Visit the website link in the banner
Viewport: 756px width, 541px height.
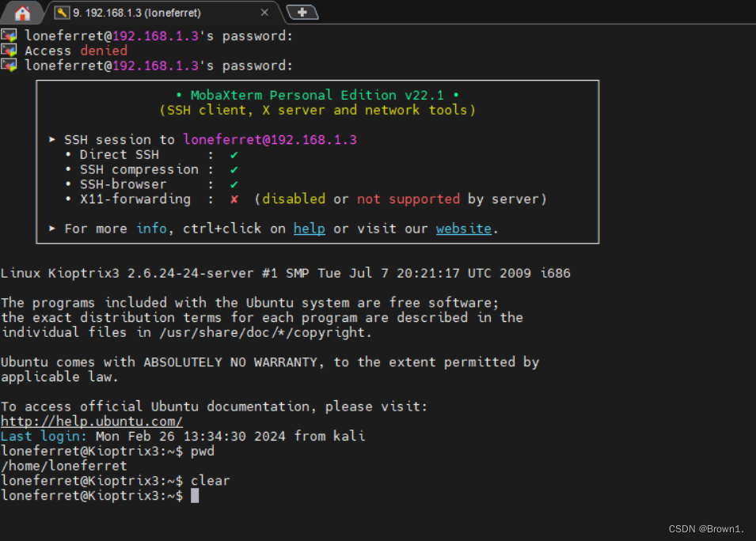pyautogui.click(x=463, y=228)
